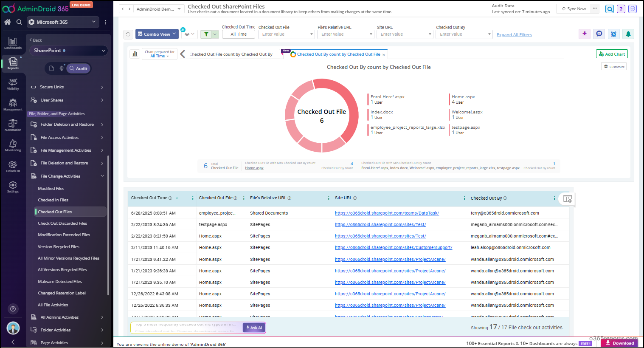The width and height of the screenshot is (644, 348).
Task: Open the Unlock DI section
Action: click(13, 166)
